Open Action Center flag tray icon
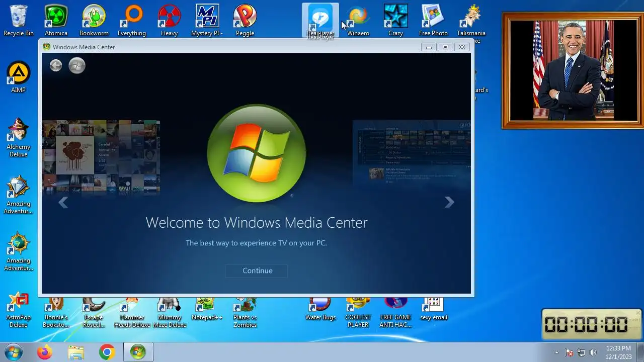The image size is (644, 362). [569, 352]
